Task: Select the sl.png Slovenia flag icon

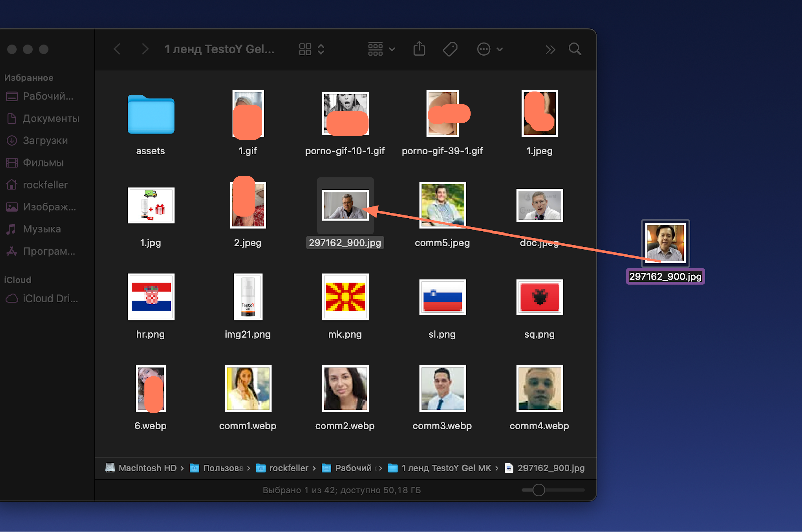Action: point(443,297)
